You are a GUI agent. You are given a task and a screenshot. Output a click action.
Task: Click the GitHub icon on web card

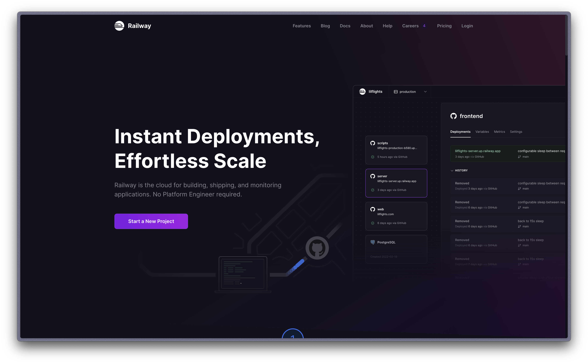click(373, 209)
